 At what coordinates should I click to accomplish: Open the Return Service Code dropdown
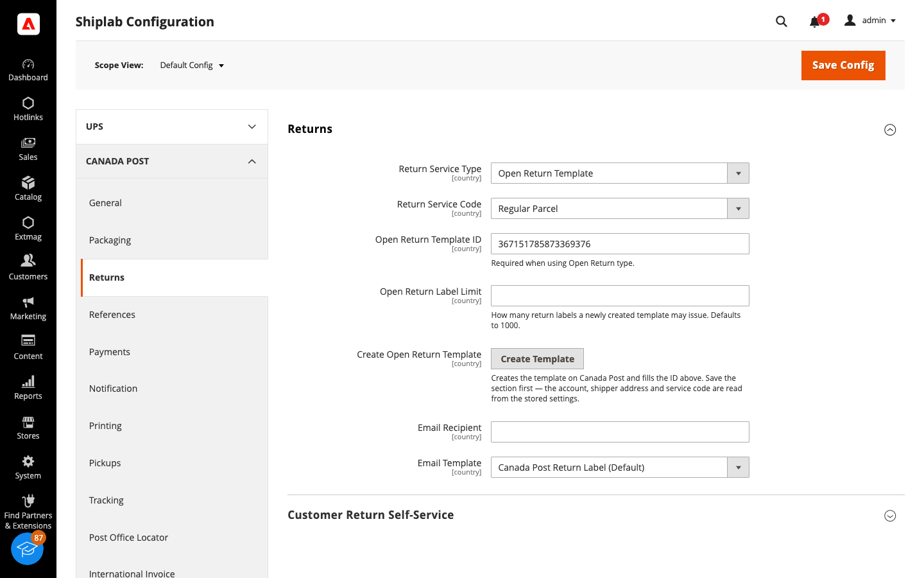(x=620, y=209)
